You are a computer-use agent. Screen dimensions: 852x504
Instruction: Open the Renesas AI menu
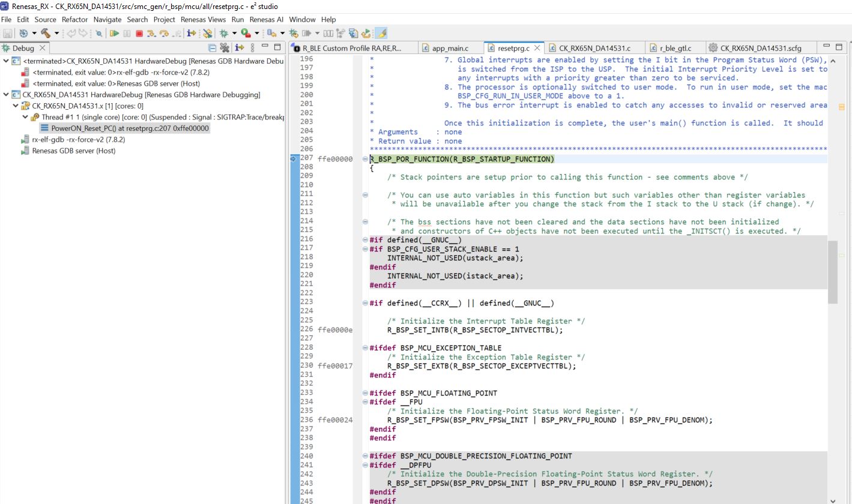(x=267, y=19)
